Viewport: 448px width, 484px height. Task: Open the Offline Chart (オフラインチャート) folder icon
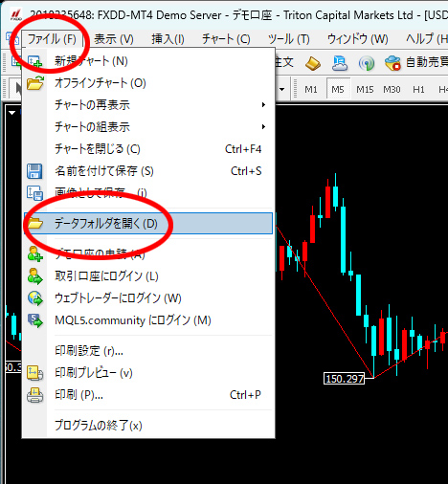[35, 83]
